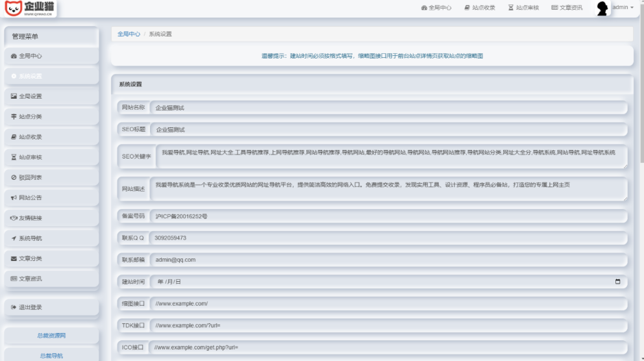The width and height of the screenshot is (644, 361).
Task: Click the hourglass icon beside sidebar 站点审核
Action: (x=14, y=157)
